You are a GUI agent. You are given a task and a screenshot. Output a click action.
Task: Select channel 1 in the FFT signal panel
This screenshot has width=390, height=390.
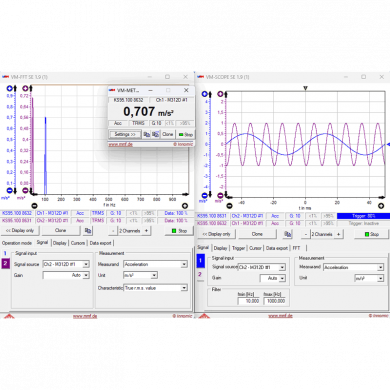tap(5, 253)
